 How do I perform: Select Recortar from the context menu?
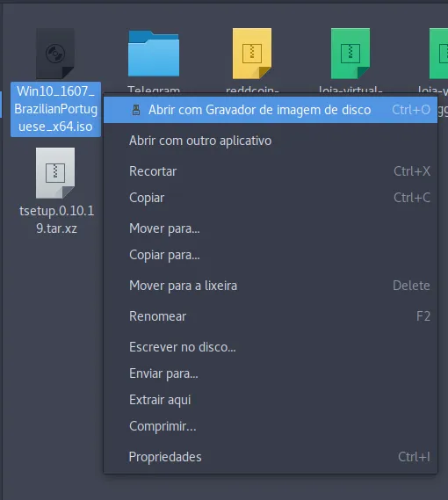pyautogui.click(x=271, y=171)
